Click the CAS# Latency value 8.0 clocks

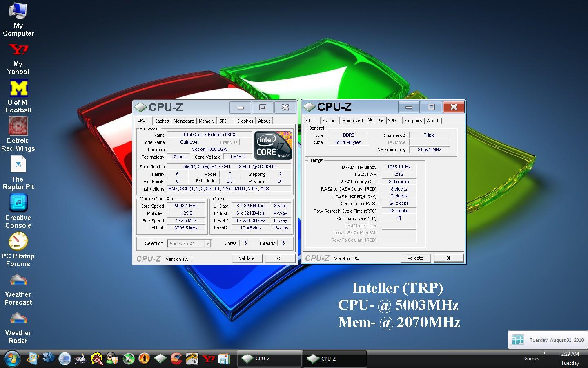399,182
